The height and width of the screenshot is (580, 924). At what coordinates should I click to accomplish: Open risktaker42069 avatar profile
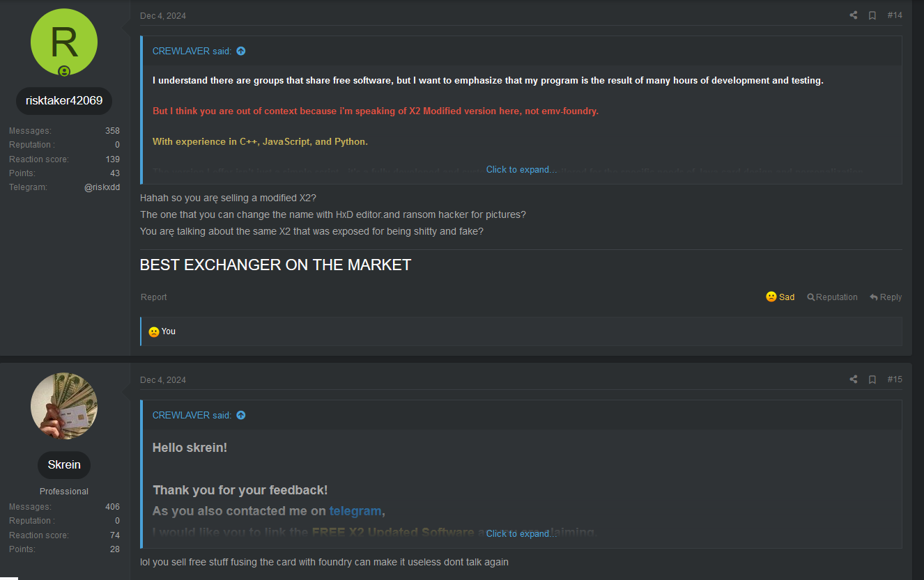(64, 42)
